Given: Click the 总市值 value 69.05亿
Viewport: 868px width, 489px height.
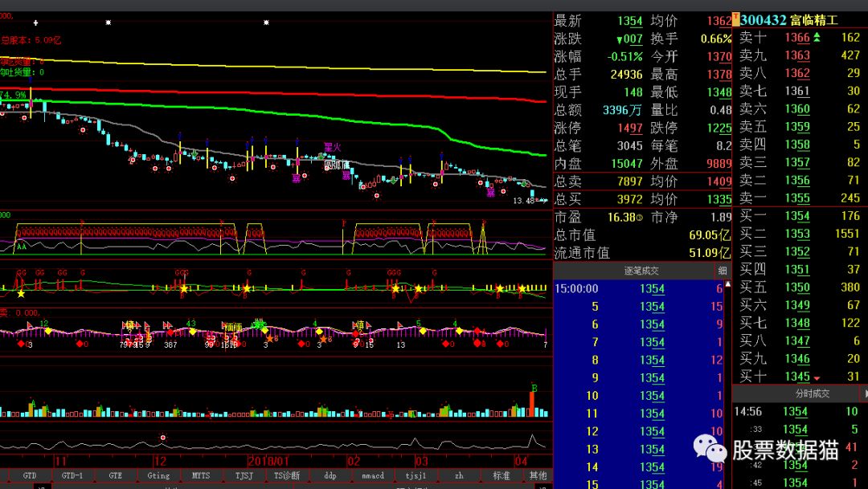Looking at the screenshot, I should click(710, 235).
